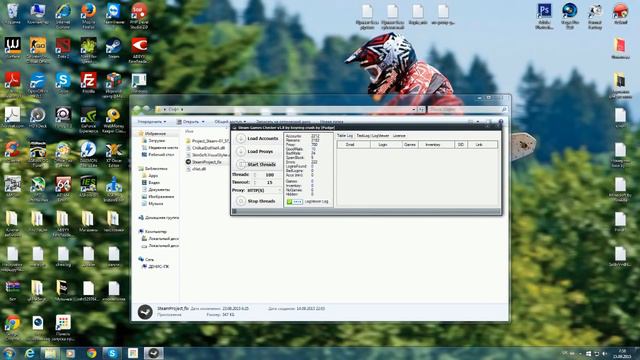The height and width of the screenshot is (360, 640).
Task: Click the Login column header
Action: (386, 144)
